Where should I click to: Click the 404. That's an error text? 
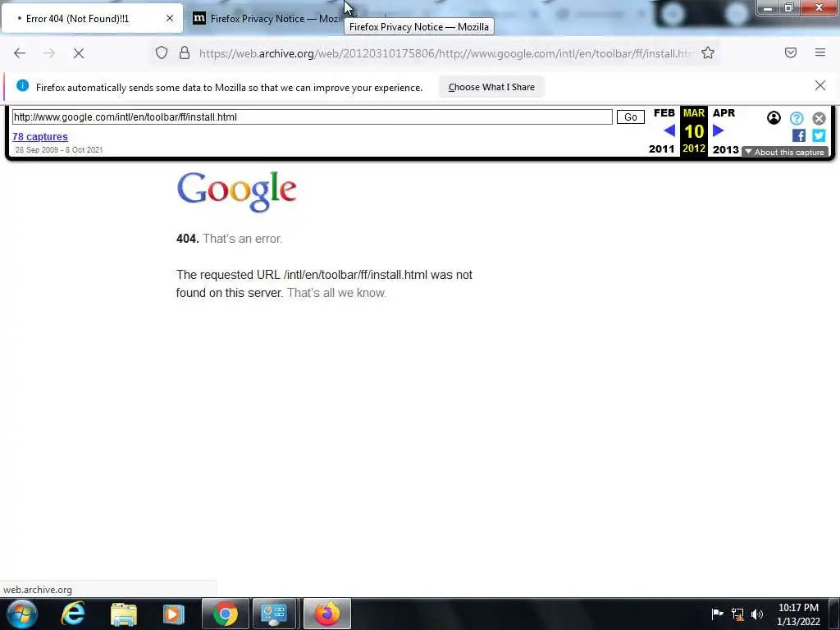tap(230, 239)
